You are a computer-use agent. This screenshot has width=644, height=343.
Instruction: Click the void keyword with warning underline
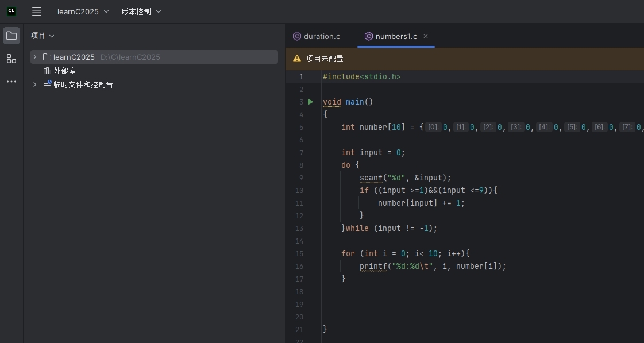pyautogui.click(x=332, y=102)
